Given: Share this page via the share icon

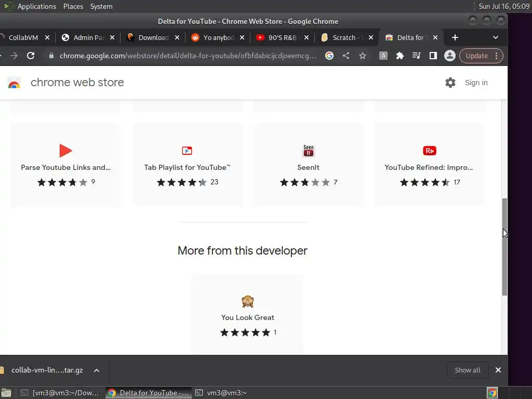Looking at the screenshot, I should (x=345, y=56).
